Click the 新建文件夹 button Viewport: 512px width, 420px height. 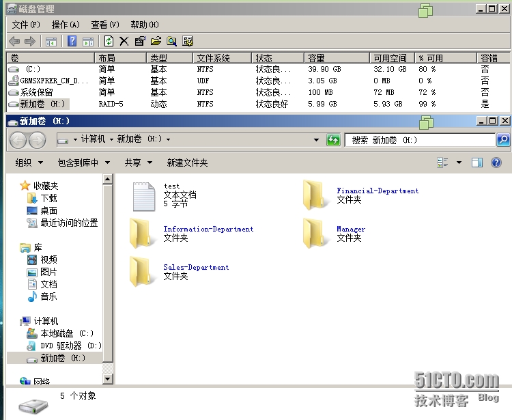187,163
